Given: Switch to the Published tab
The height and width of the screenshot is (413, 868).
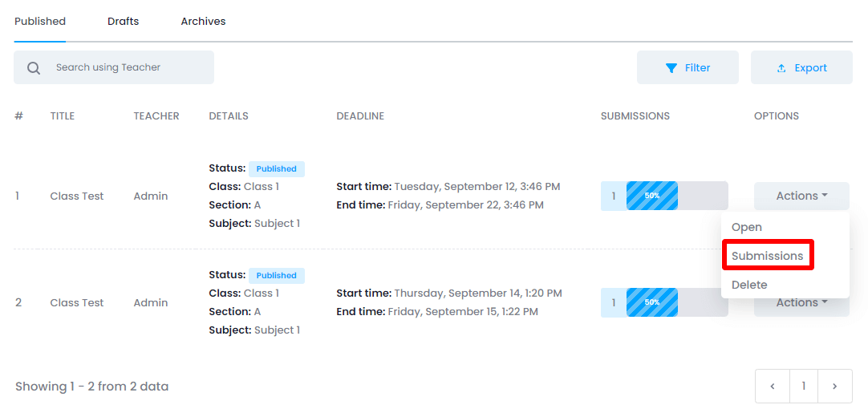Looking at the screenshot, I should pyautogui.click(x=40, y=22).
